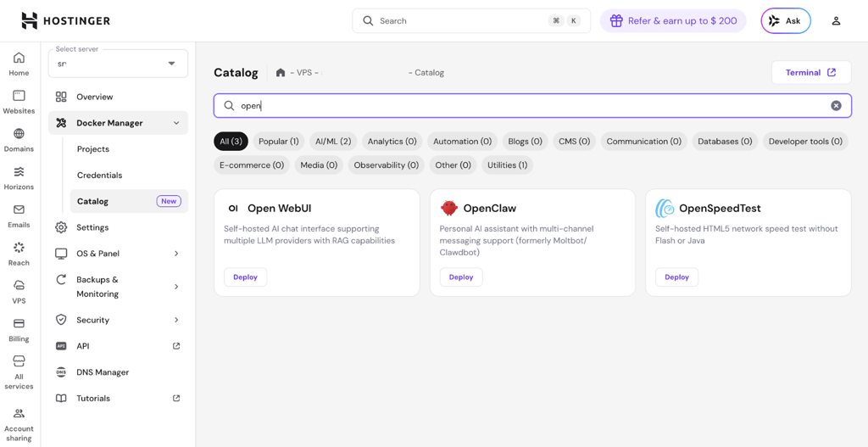Open the Select server dropdown
Image resolution: width=868 pixels, height=447 pixels.
(x=118, y=64)
